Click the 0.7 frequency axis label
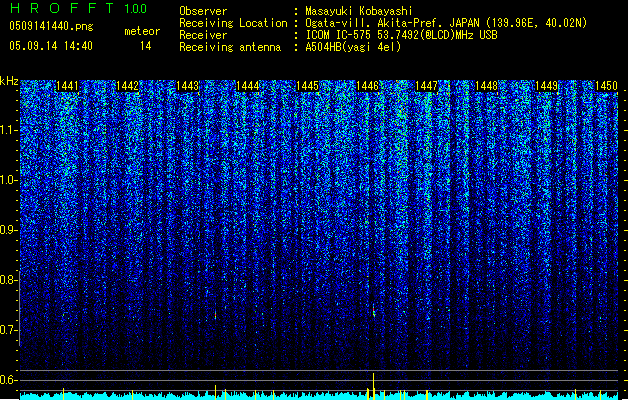The width and height of the screenshot is (629, 400). coord(9,330)
